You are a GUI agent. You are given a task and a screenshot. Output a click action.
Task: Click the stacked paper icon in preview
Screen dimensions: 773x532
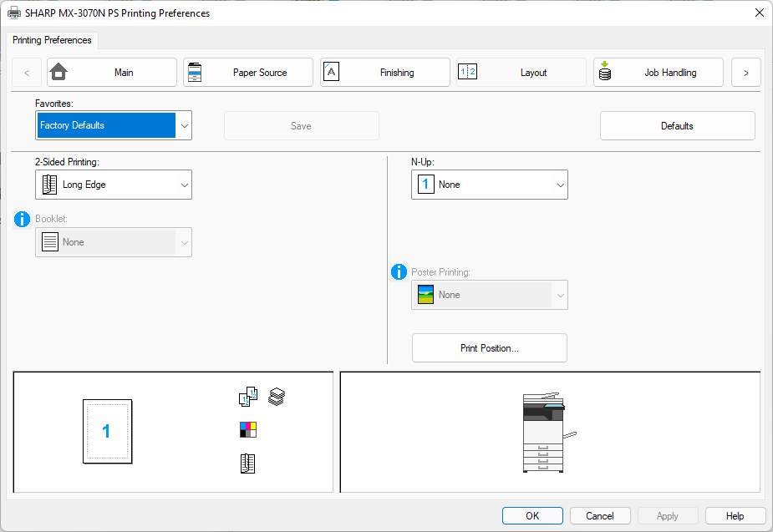277,397
